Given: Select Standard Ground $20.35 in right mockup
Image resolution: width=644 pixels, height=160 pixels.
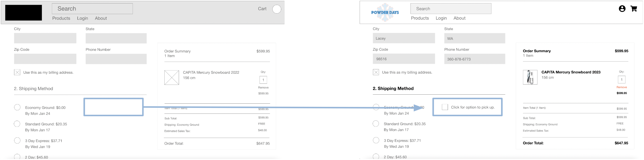Looking at the screenshot, I should [376, 124].
